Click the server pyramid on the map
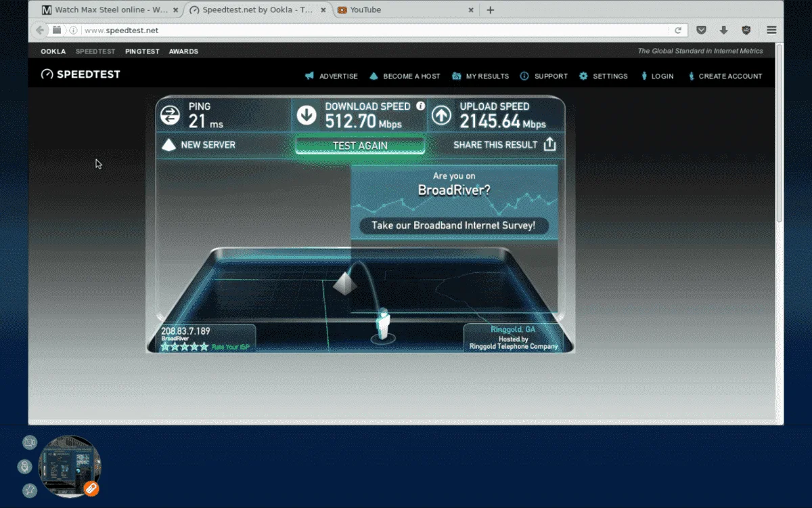 344,282
